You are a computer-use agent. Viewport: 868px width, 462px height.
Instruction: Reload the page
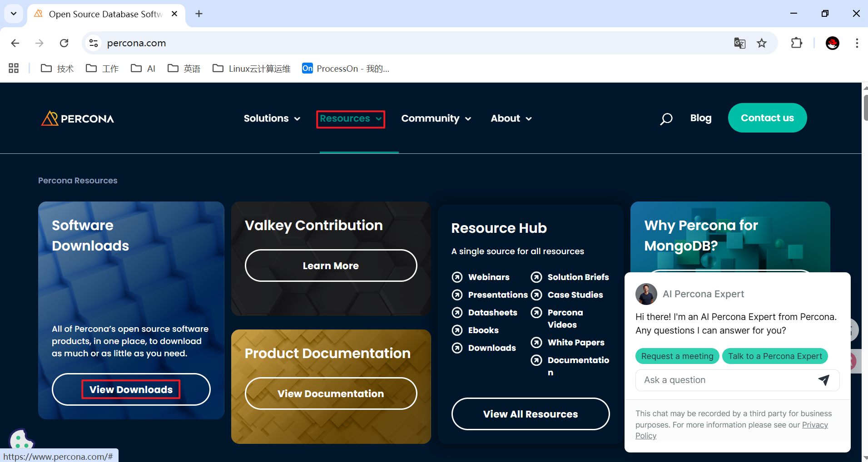[64, 43]
